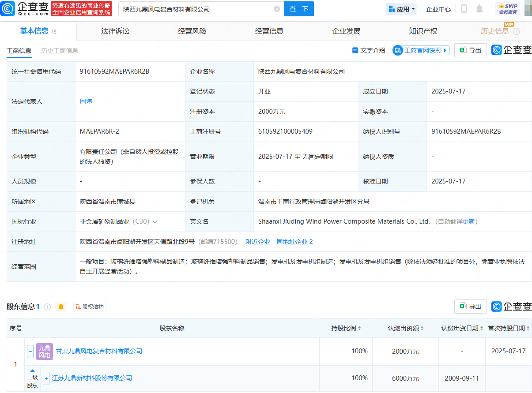
Task: Collapse the 甘肃九鼎风电复合材料 shareholder row
Action: click(x=30, y=352)
